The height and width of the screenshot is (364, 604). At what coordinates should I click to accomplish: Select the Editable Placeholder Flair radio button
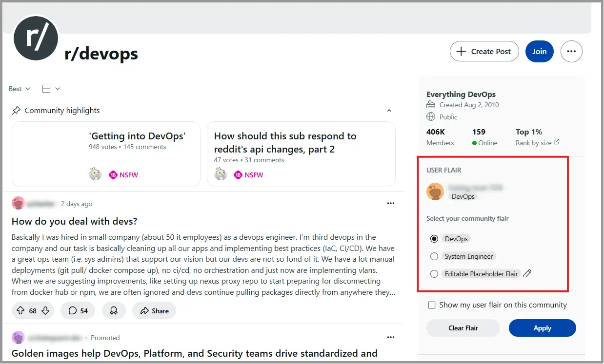pos(434,274)
